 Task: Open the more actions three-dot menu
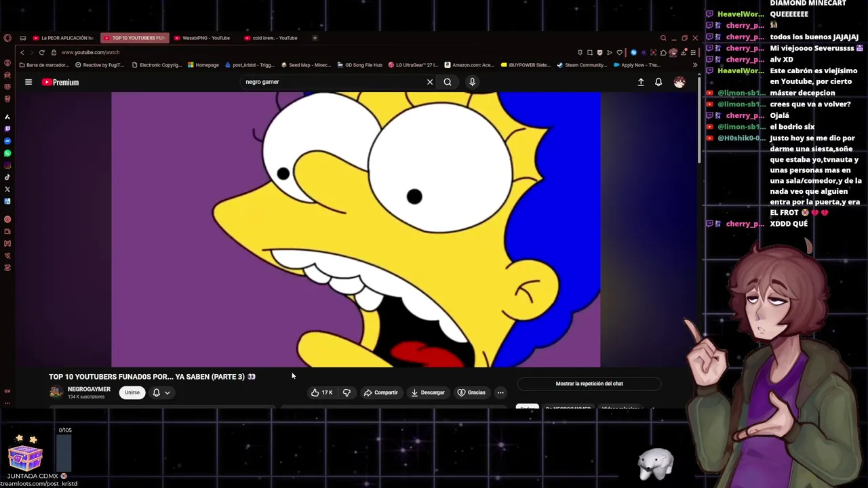point(500,392)
